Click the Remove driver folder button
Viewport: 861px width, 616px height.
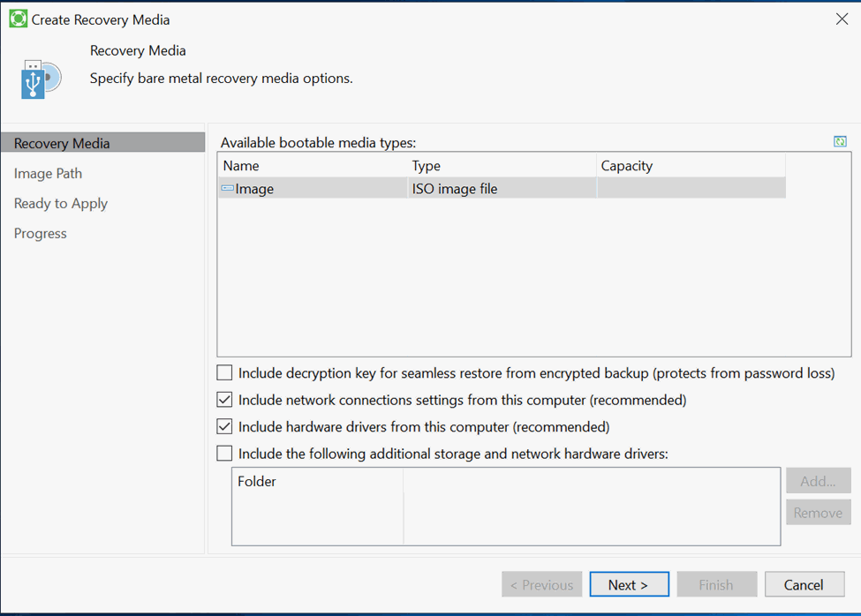click(x=818, y=513)
